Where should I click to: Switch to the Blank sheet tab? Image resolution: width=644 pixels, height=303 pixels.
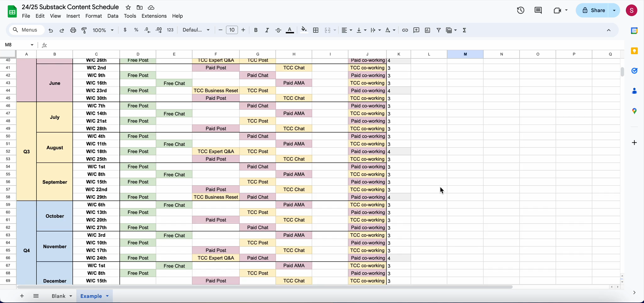pos(58,296)
